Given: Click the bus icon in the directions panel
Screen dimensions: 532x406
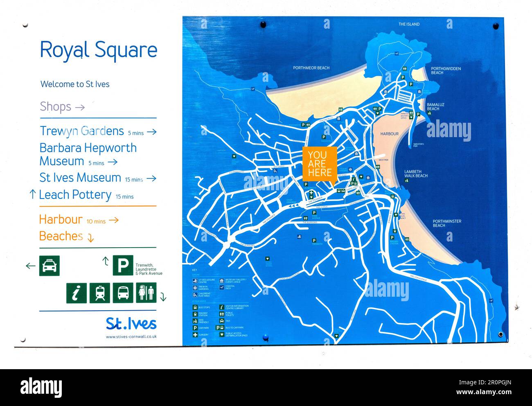Looking at the screenshot, I should [123, 293].
